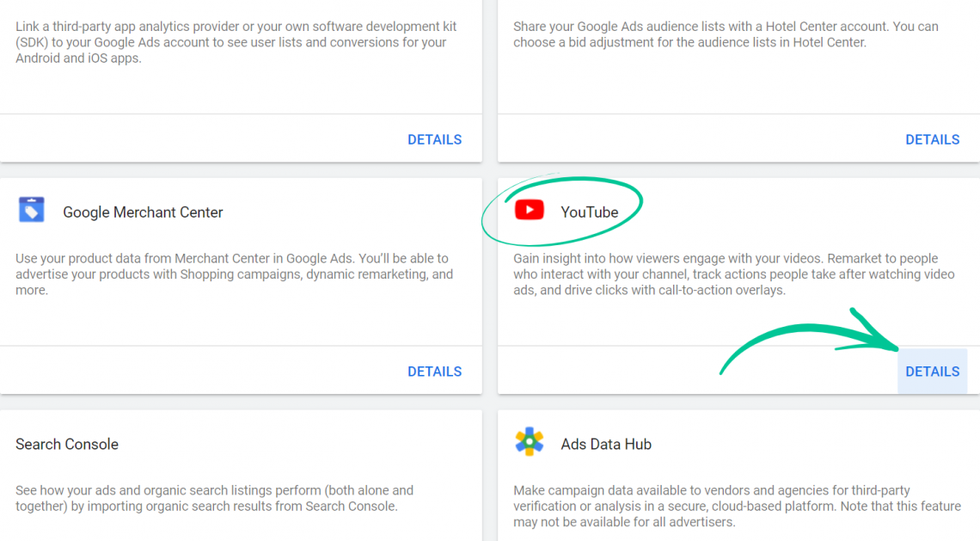
Task: Open DETAILS on the Google Merchant Center card
Action: pyautogui.click(x=434, y=371)
